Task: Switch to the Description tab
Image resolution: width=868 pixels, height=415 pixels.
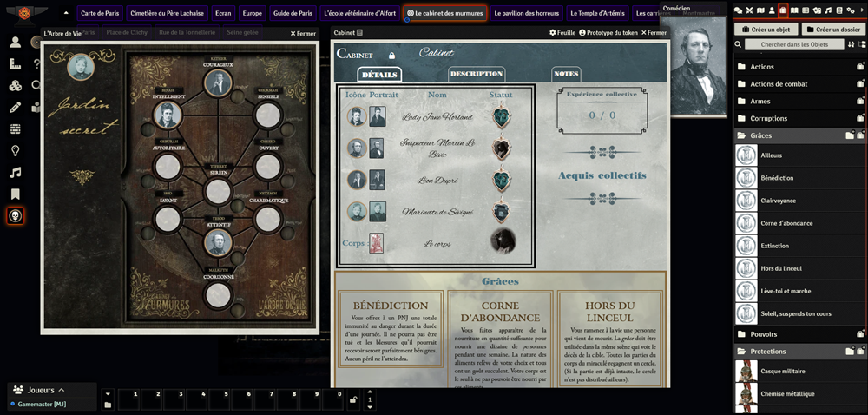Action: pos(476,74)
